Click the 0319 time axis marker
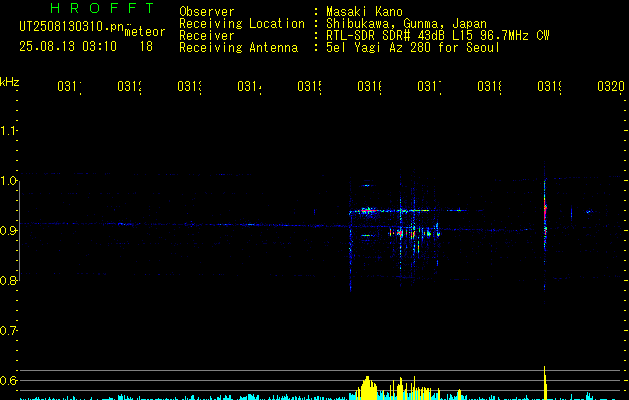 (549, 86)
